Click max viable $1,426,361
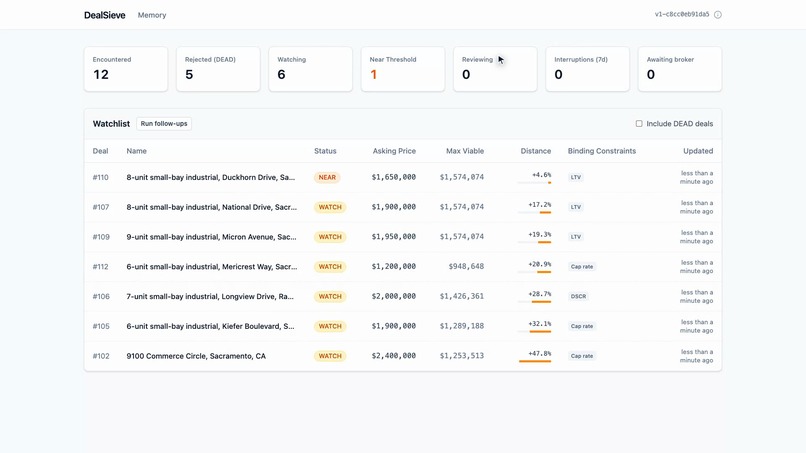806x453 pixels. tap(462, 296)
